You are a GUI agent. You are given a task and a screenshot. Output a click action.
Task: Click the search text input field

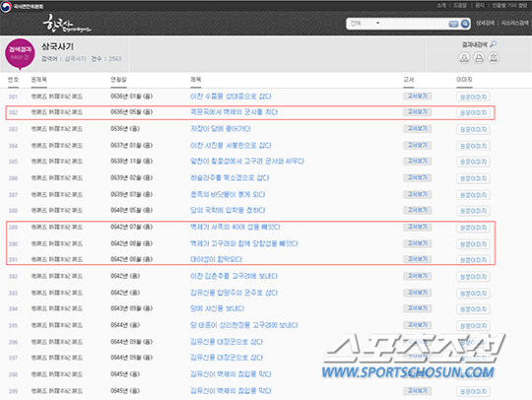click(415, 24)
